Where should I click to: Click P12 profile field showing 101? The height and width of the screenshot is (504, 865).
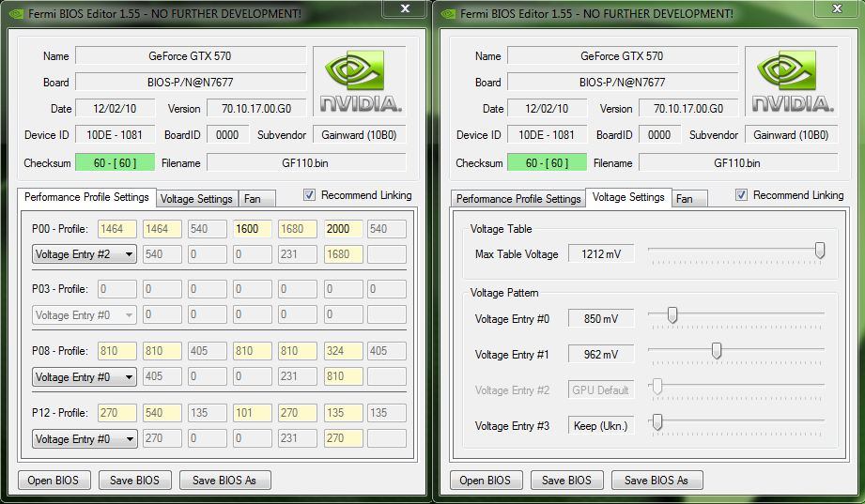tap(252, 412)
